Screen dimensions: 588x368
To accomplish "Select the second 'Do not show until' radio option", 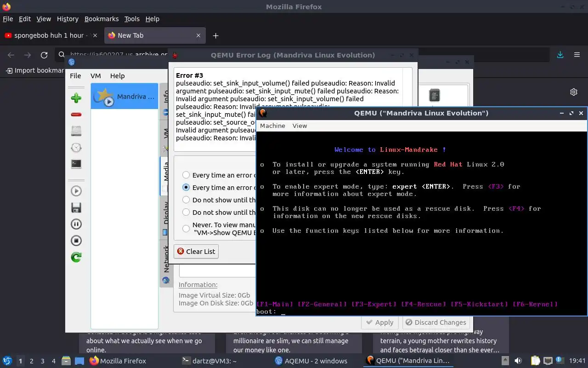I will coord(186,212).
